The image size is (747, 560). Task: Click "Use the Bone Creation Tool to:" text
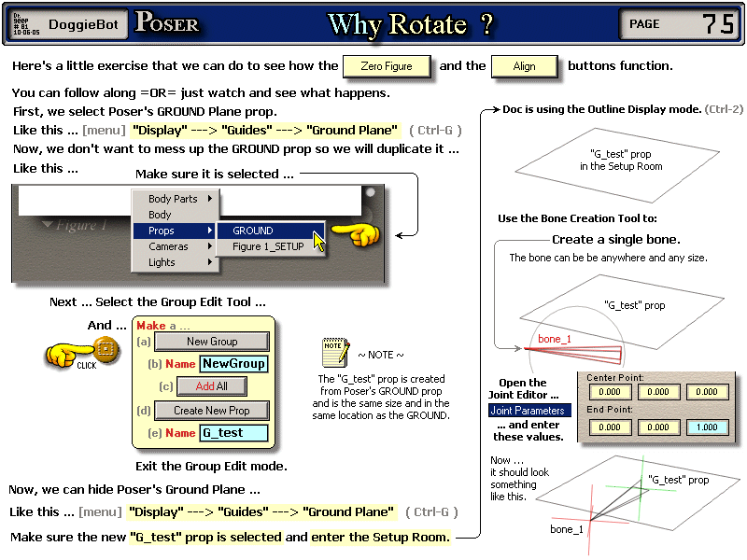pyautogui.click(x=577, y=218)
